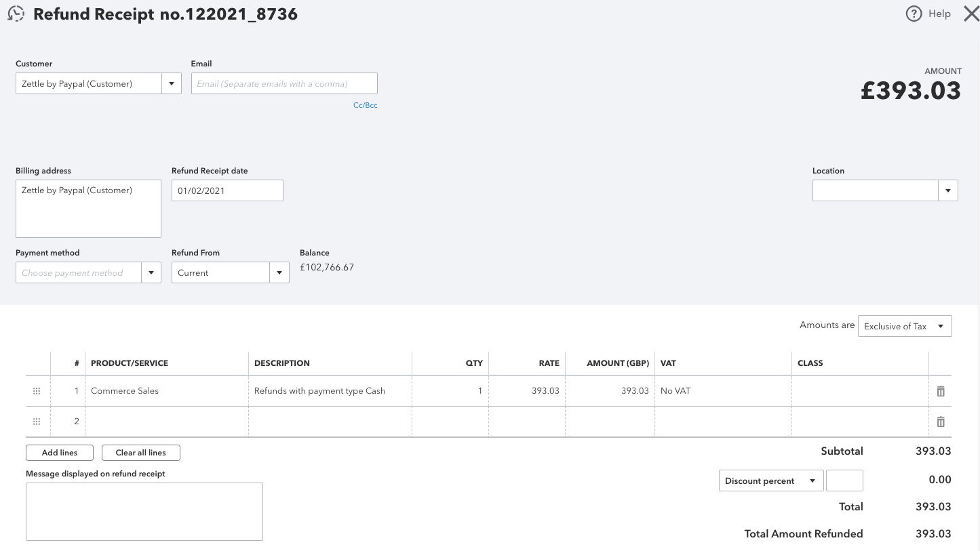Click Clear all lines
This screenshot has width=980, height=551.
(x=140, y=452)
